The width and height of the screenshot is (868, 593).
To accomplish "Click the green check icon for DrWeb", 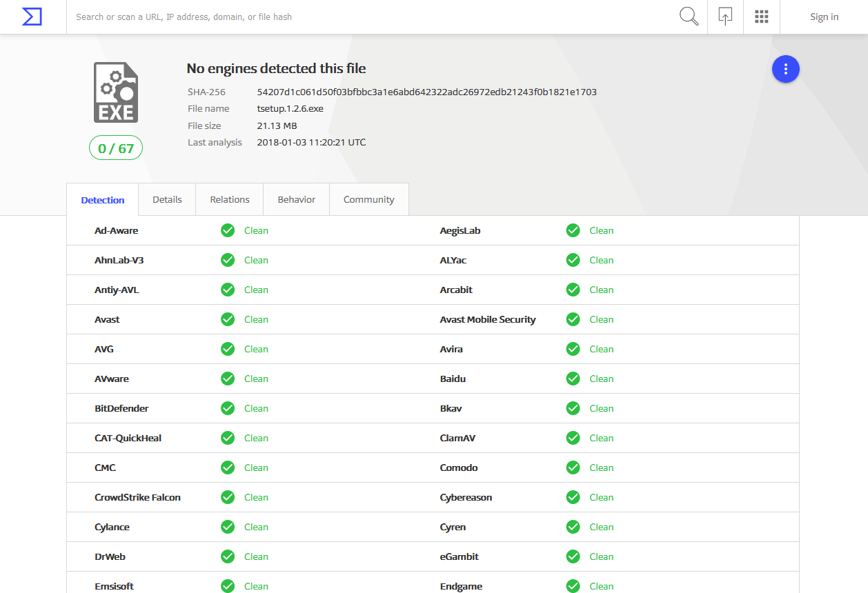I will 228,556.
